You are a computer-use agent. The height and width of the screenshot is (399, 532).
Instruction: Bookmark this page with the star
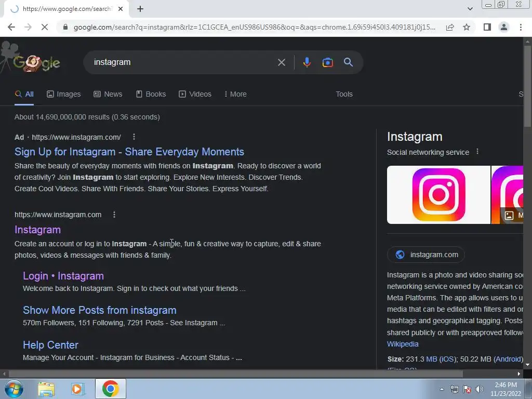coord(467,27)
